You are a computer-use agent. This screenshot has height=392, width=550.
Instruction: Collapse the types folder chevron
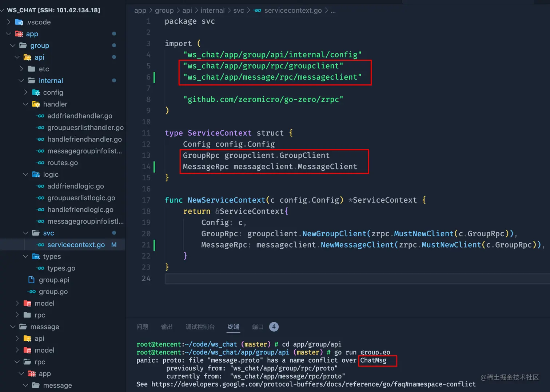click(x=25, y=256)
